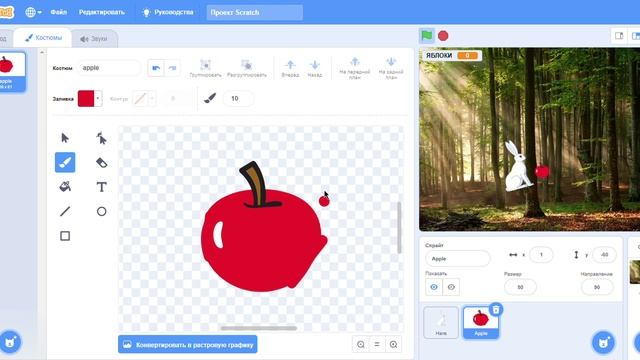The width and height of the screenshot is (640, 360).
Task: Select the Brush tool
Action: tap(65, 162)
